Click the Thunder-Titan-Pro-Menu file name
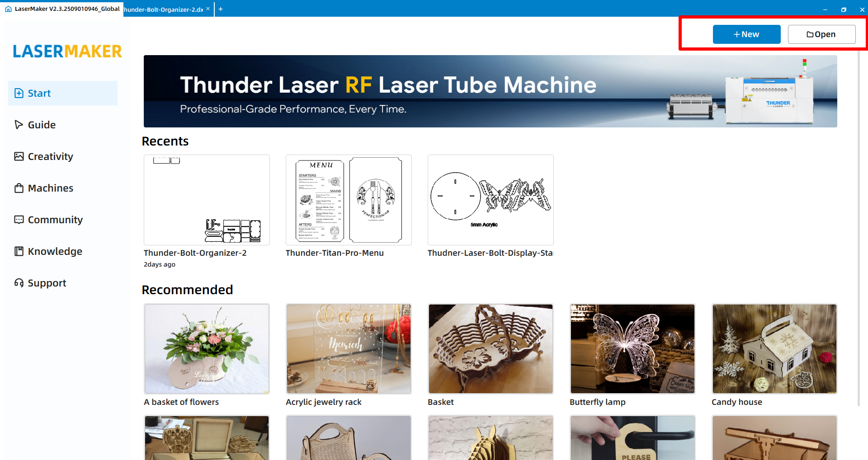Viewport: 868px width, 460px height. coord(335,253)
